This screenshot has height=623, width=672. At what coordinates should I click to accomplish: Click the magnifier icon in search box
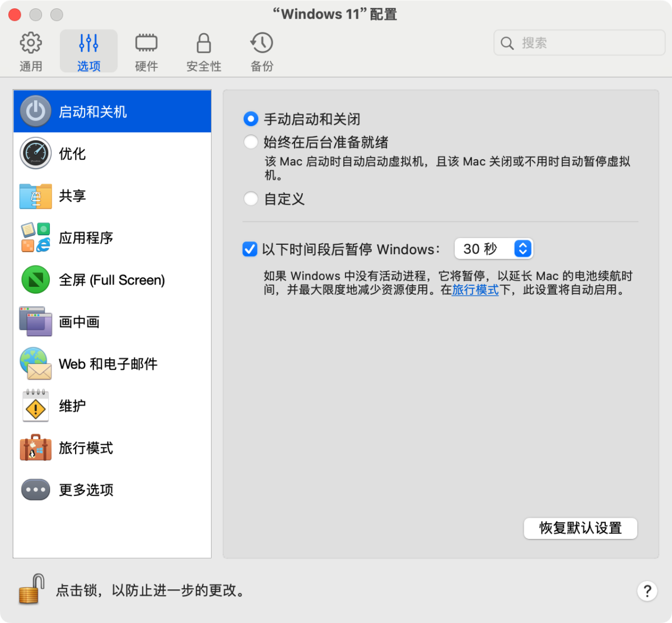[507, 43]
